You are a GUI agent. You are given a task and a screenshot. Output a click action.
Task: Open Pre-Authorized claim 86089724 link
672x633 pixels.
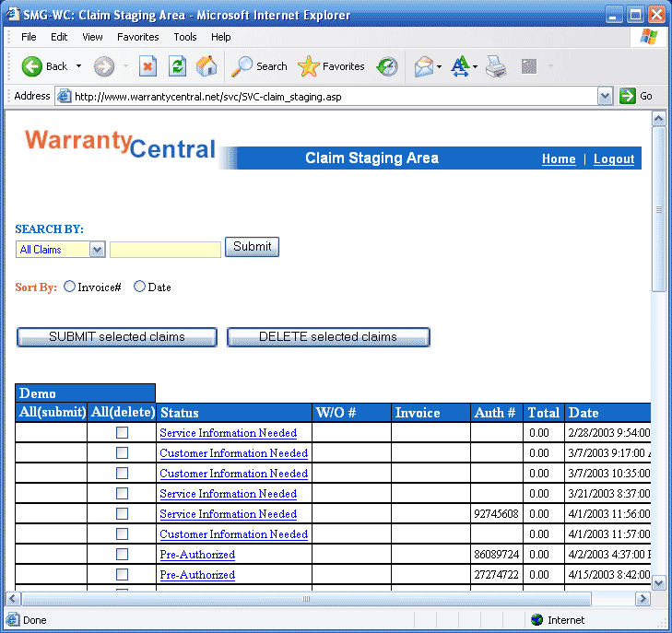197,554
